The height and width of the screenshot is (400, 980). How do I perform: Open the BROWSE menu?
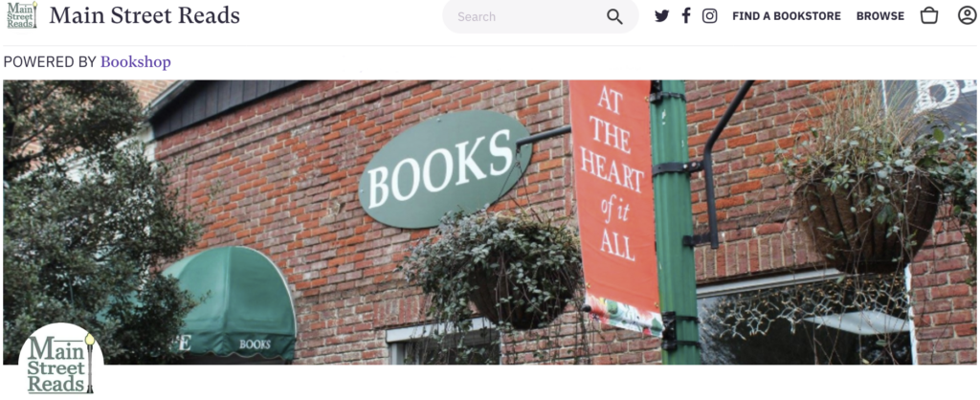(880, 16)
